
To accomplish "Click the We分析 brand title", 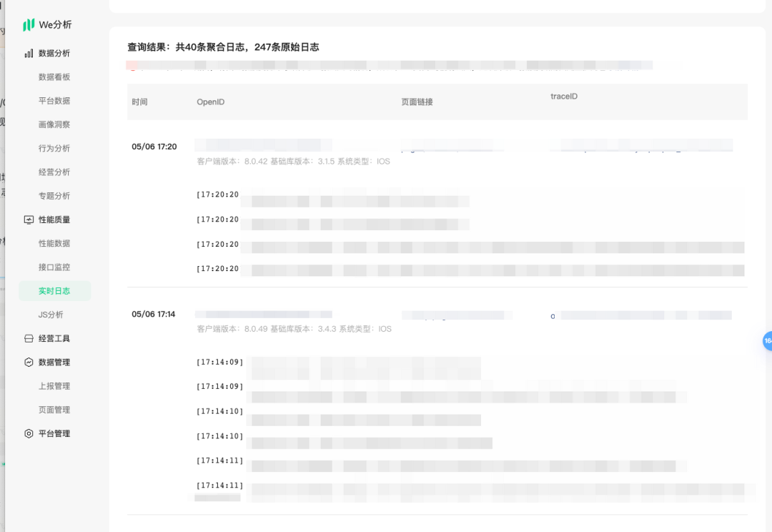I will click(55, 24).
